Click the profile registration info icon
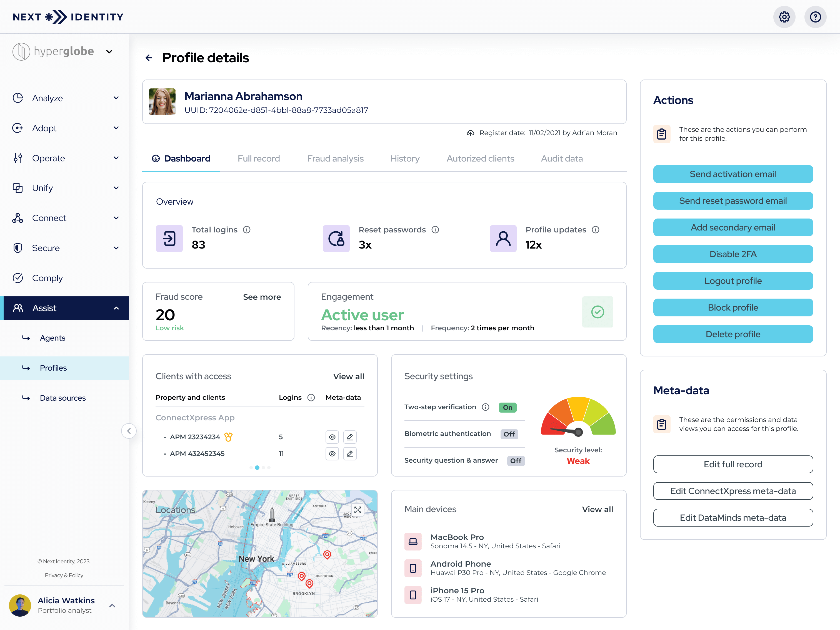Screen dimensions: 840x630 point(472,133)
